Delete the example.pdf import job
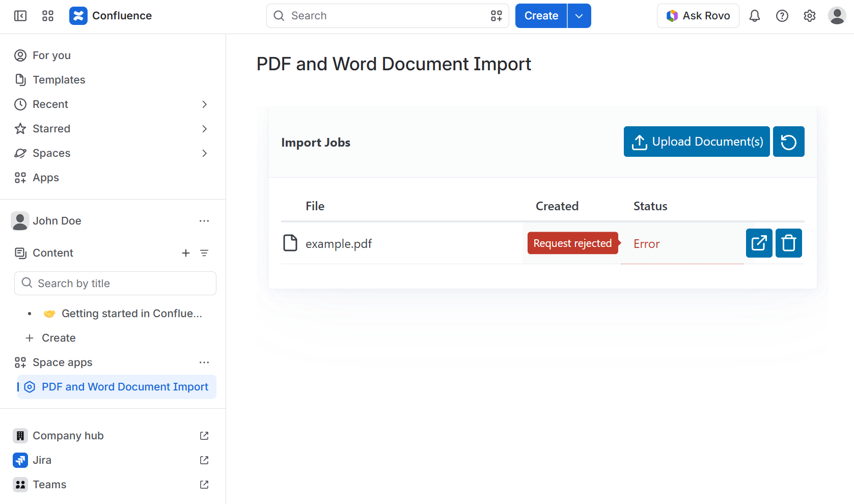The width and height of the screenshot is (854, 504). (x=789, y=243)
